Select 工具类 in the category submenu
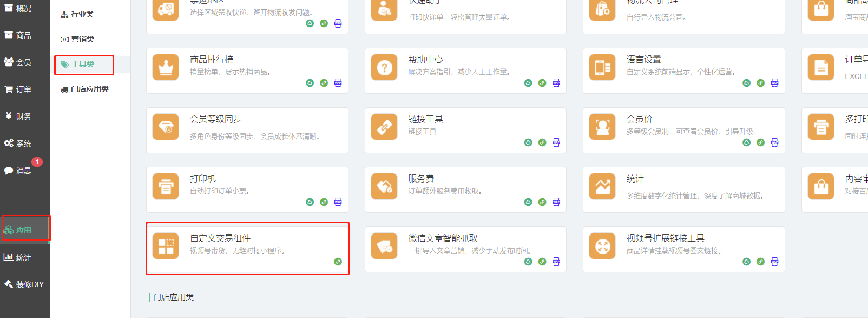 coord(83,64)
